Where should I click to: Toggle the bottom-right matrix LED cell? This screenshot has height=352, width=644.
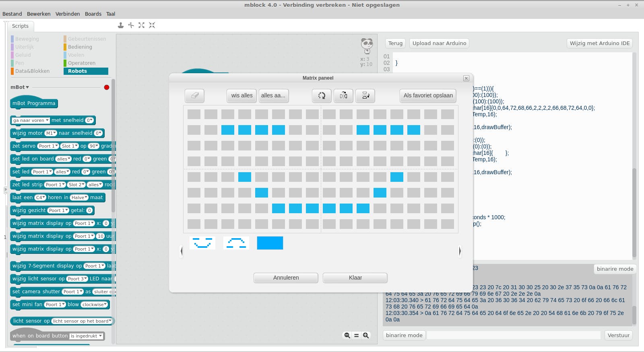tap(448, 224)
